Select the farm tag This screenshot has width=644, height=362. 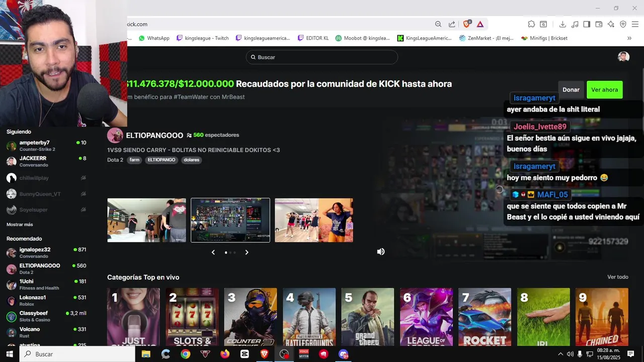(x=134, y=160)
